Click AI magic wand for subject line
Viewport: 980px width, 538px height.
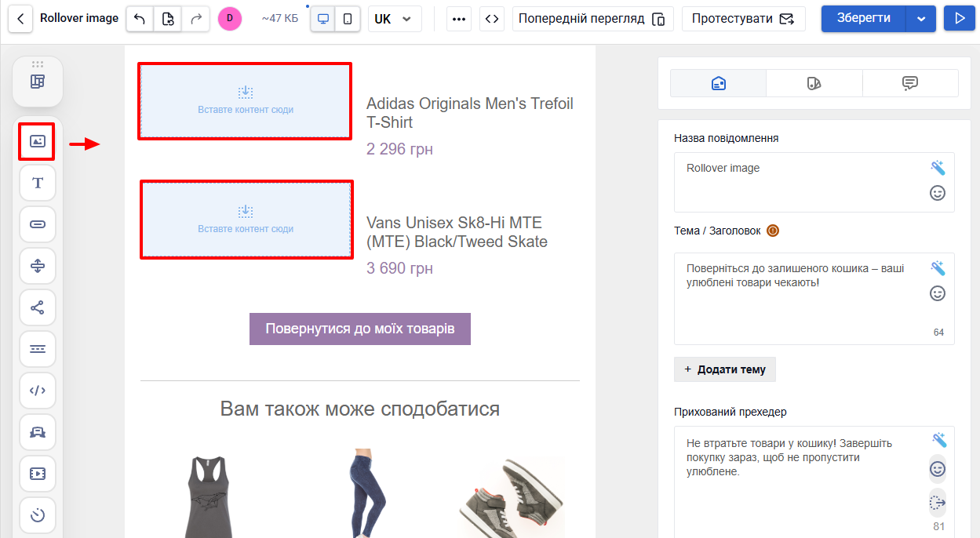(938, 268)
